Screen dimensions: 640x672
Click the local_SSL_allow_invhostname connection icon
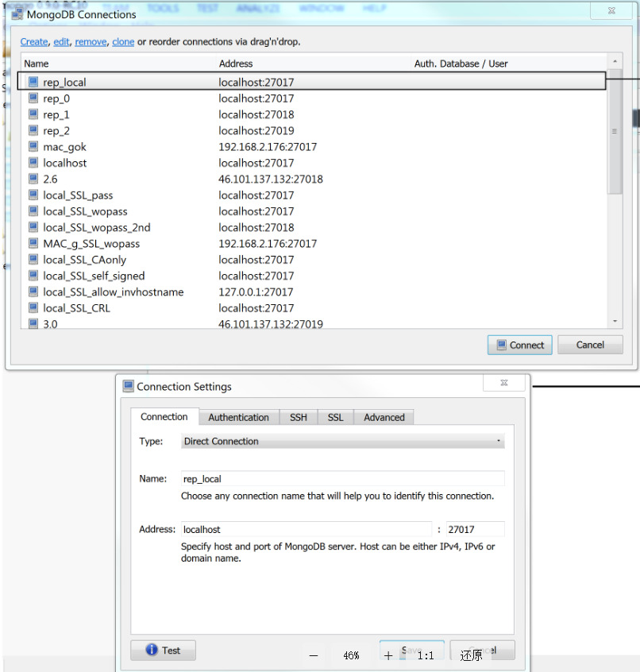coord(33,292)
